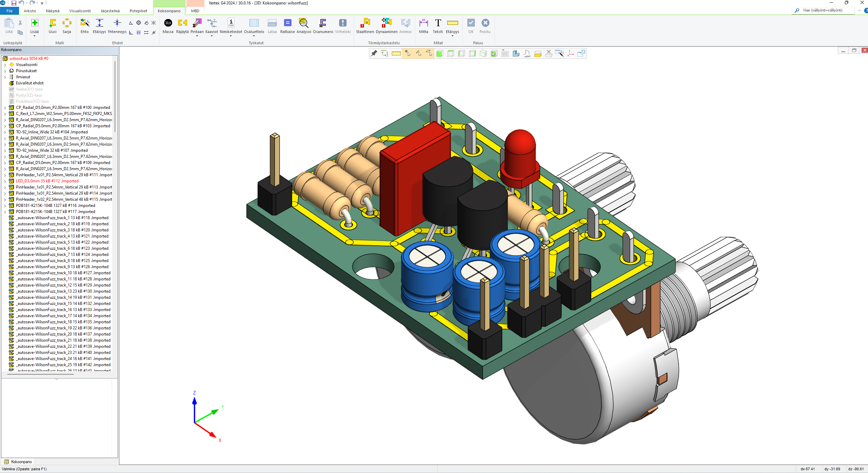Switch to the Visualisointi ribbon tab

pyautogui.click(x=80, y=11)
